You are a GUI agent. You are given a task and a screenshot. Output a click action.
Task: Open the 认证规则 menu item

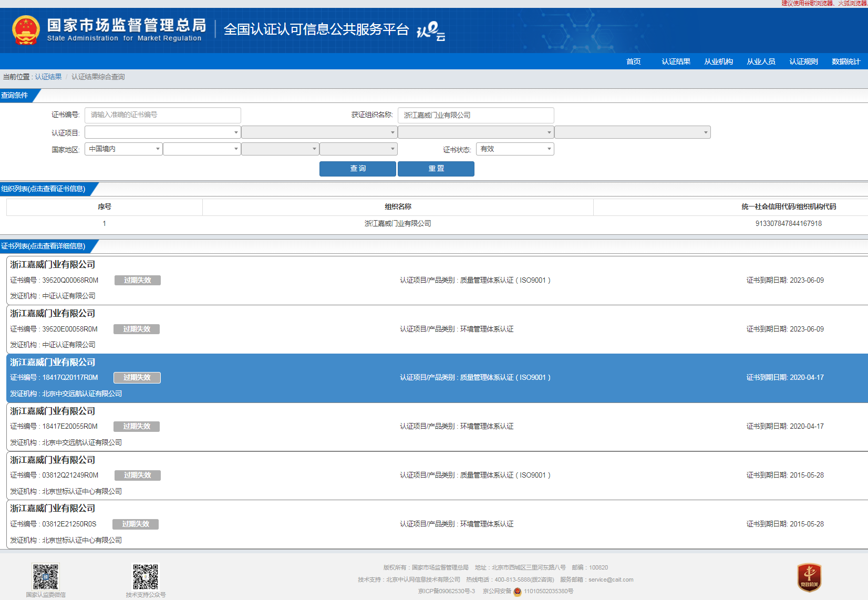click(x=804, y=61)
